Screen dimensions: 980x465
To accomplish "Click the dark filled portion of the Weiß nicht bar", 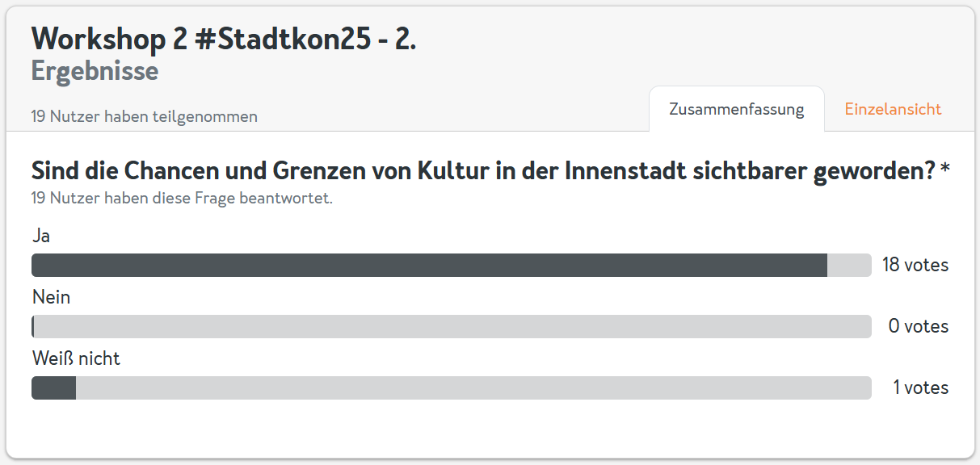I will [x=53, y=387].
